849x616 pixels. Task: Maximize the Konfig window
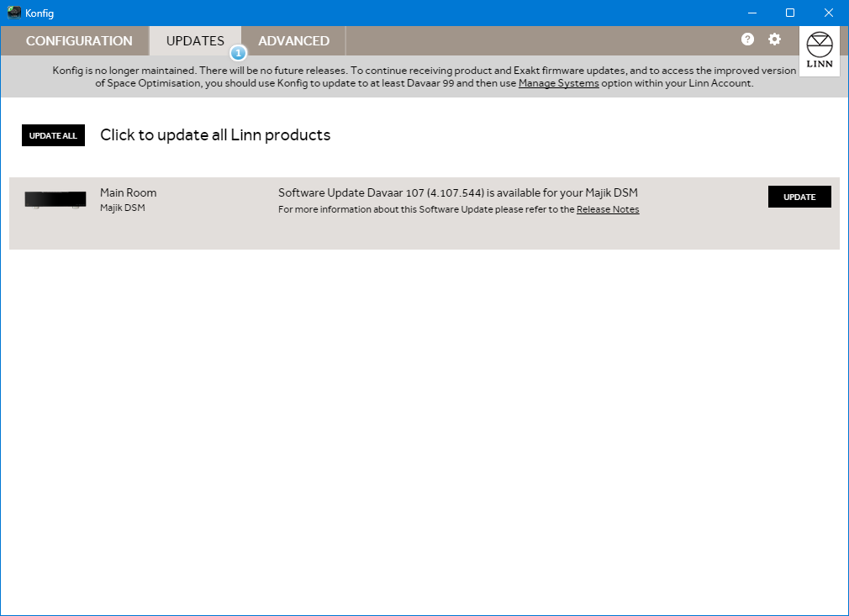tap(790, 13)
